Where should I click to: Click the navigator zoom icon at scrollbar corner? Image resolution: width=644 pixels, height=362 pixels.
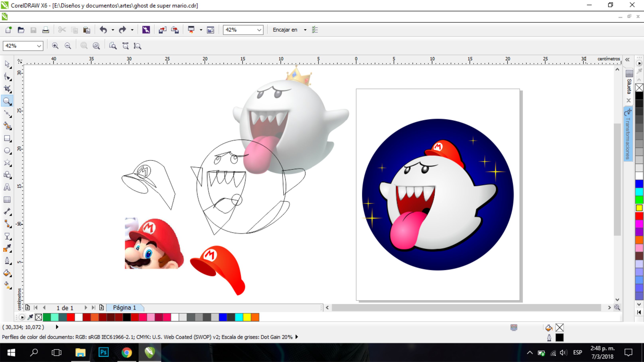pyautogui.click(x=617, y=308)
